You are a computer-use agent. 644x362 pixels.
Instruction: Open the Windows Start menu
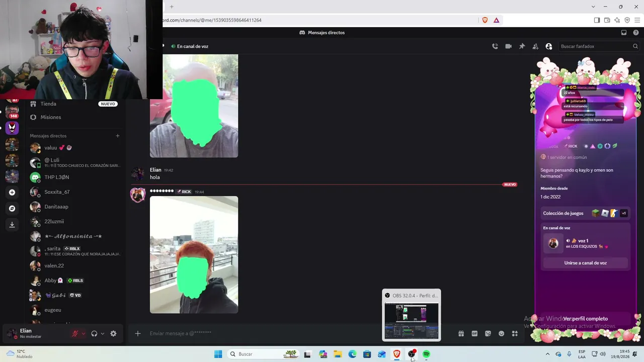point(218,354)
